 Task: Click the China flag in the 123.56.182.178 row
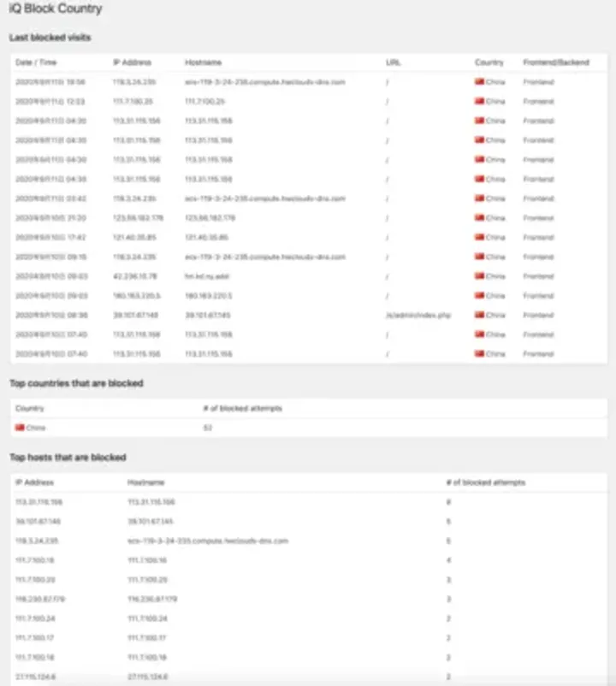(479, 218)
